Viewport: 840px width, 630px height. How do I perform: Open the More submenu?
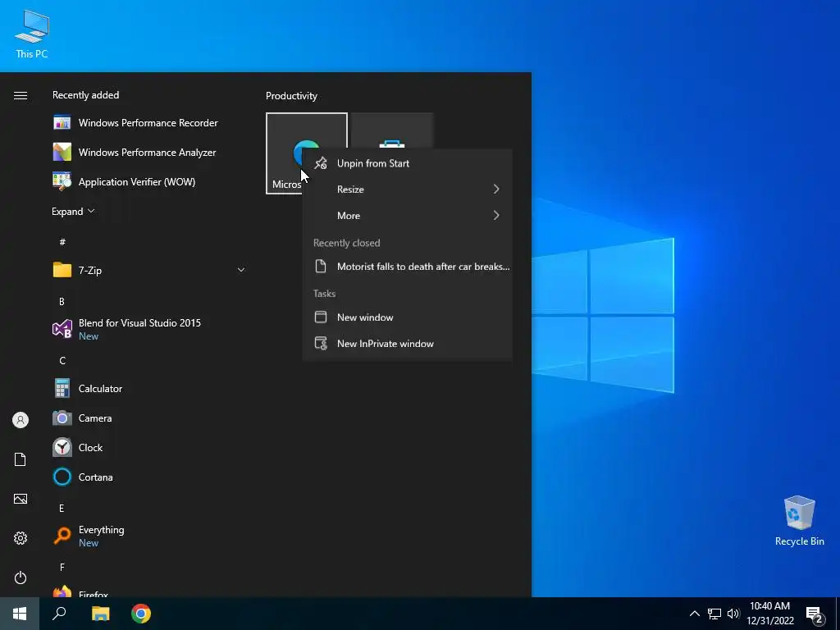(408, 216)
